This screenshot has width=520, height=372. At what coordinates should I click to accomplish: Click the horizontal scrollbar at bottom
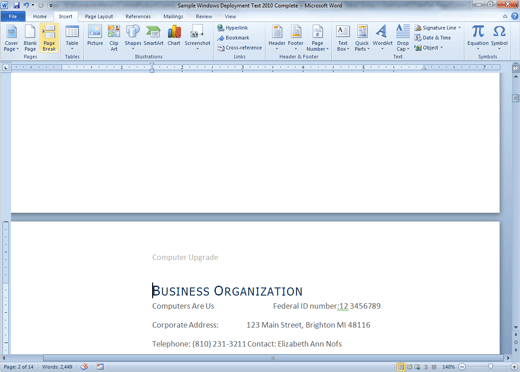click(273, 358)
